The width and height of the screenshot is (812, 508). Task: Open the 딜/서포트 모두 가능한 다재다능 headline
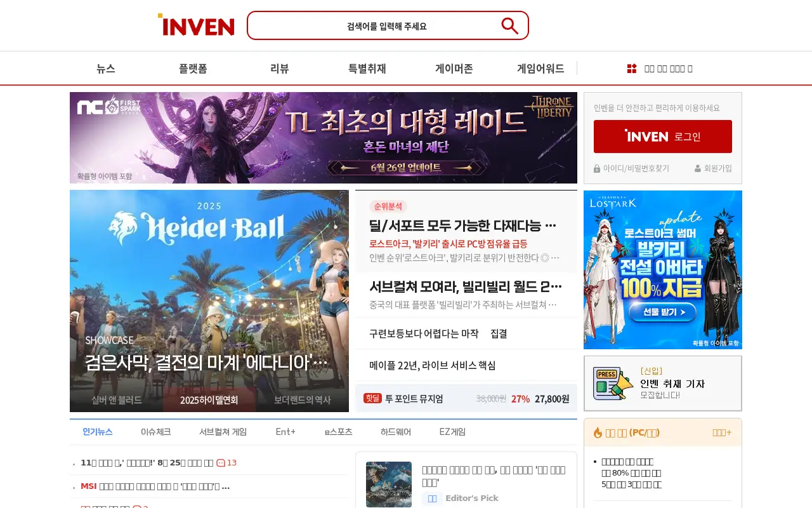(463, 225)
